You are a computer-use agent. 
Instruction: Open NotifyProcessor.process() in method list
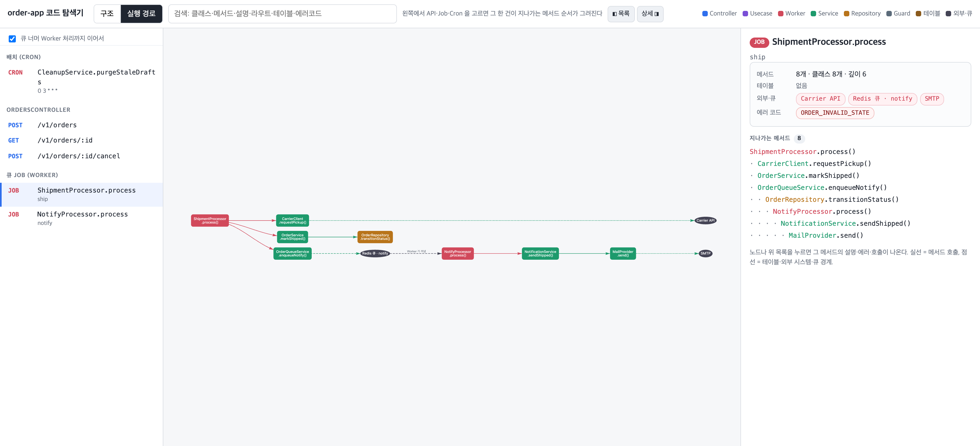[x=822, y=212]
